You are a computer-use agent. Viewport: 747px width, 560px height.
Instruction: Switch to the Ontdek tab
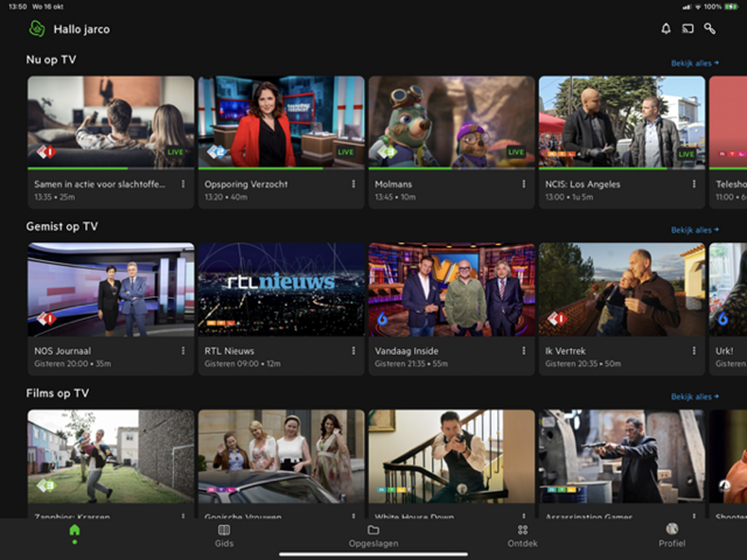click(522, 536)
